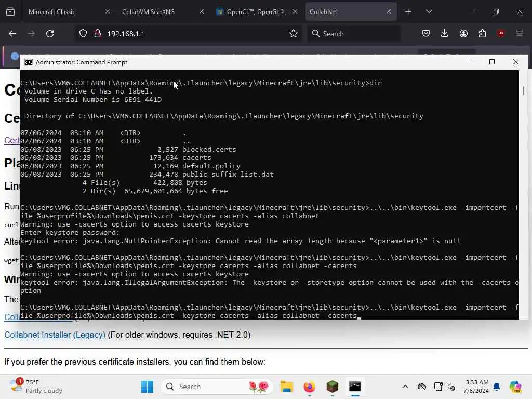
Task: Switch to Command Prompt taskbar icon
Action: (x=355, y=387)
